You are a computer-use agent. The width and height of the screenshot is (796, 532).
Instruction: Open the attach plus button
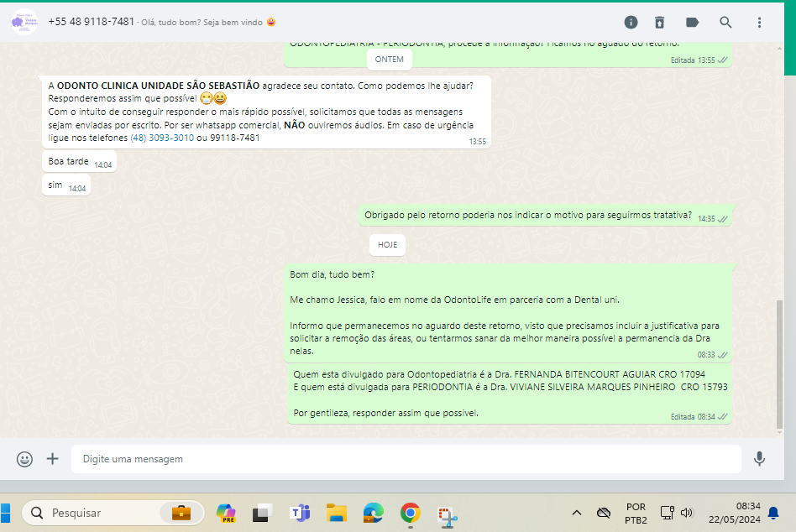pyautogui.click(x=52, y=459)
